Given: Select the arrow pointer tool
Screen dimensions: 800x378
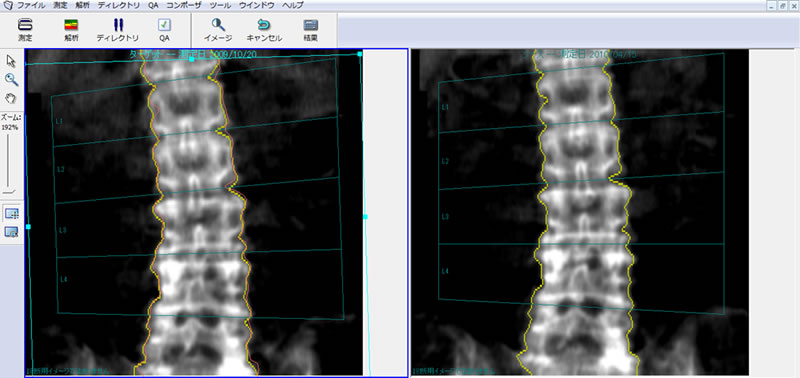Looking at the screenshot, I should (11, 61).
